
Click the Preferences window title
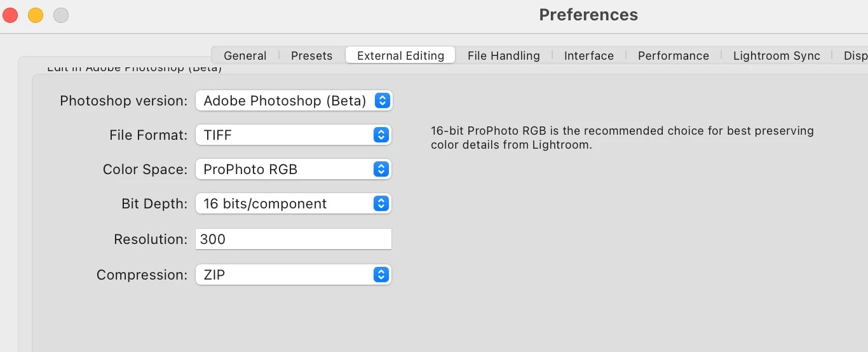click(588, 15)
